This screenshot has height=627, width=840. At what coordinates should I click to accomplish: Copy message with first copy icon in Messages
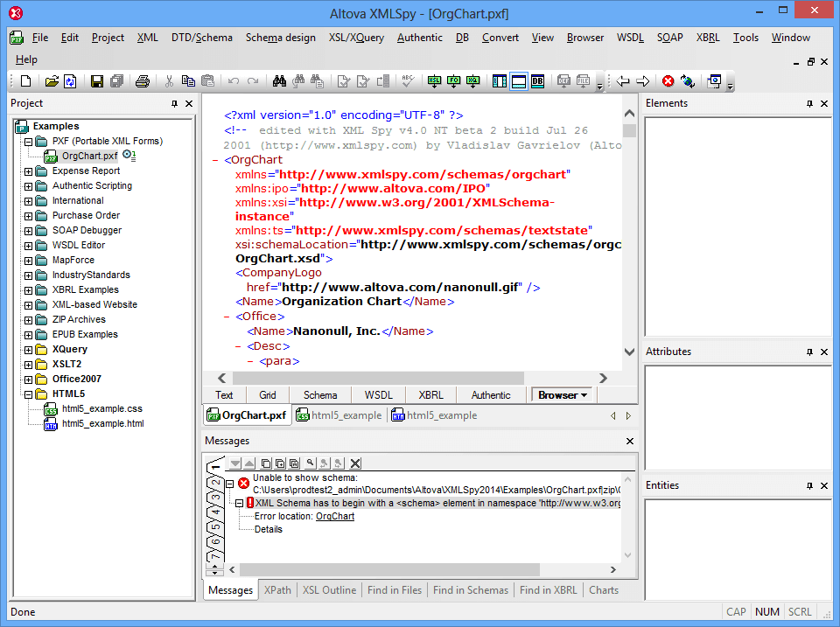pos(266,463)
